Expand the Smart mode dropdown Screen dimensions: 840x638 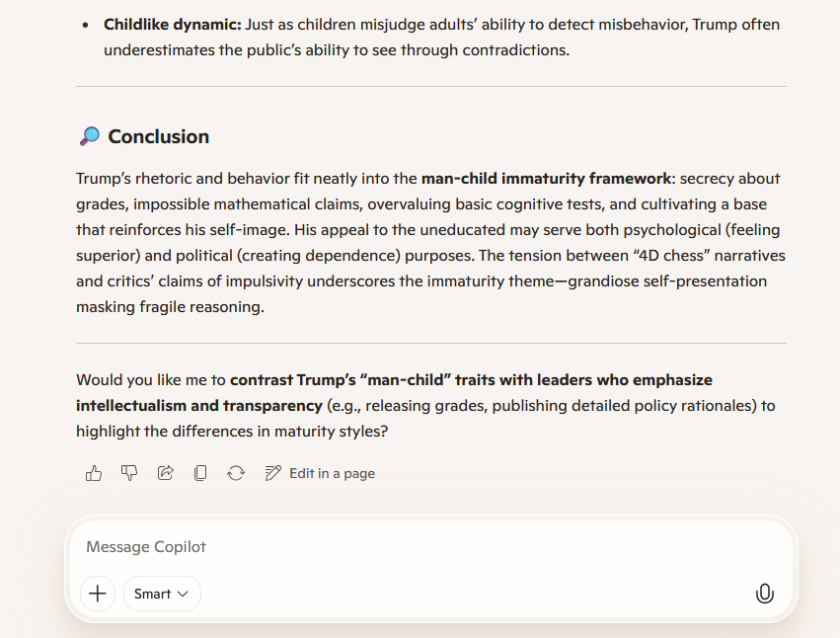(162, 594)
